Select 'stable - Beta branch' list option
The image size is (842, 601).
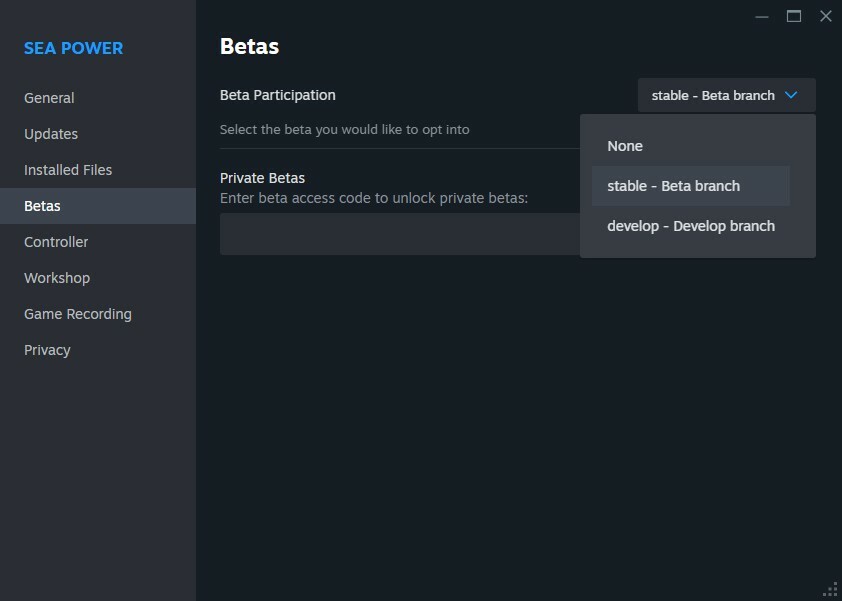[x=673, y=186]
